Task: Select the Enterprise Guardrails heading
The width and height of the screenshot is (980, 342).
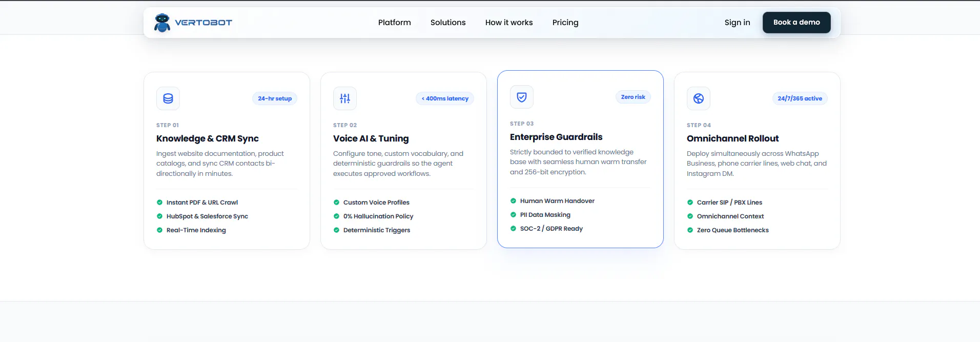Action: (x=556, y=137)
